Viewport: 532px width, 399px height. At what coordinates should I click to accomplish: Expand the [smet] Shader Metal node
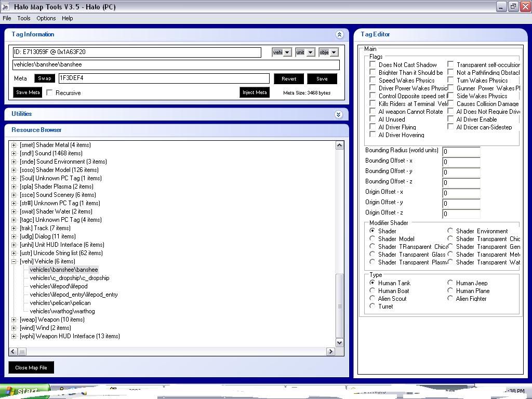point(14,145)
